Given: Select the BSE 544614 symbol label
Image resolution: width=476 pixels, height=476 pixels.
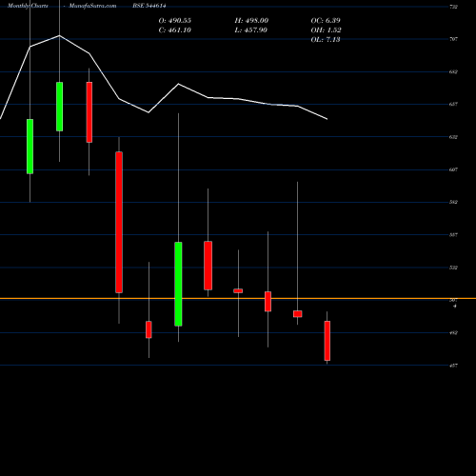Looking at the screenshot, I should 149,6.
